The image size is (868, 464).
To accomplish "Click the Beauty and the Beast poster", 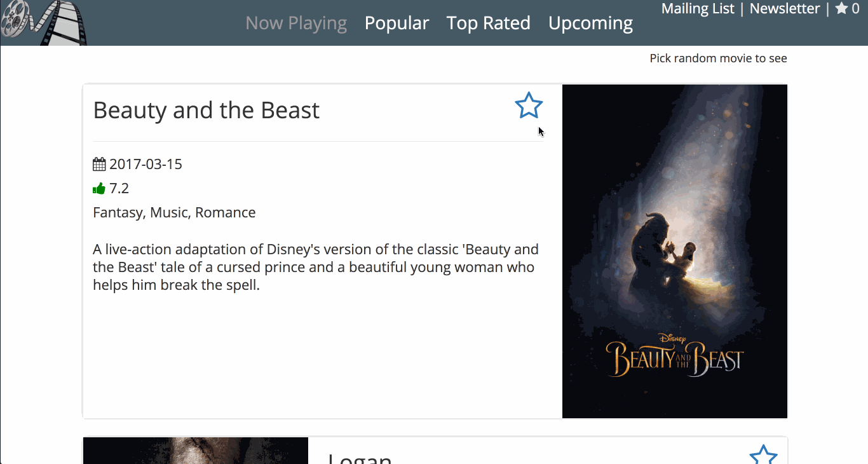I will tap(674, 251).
